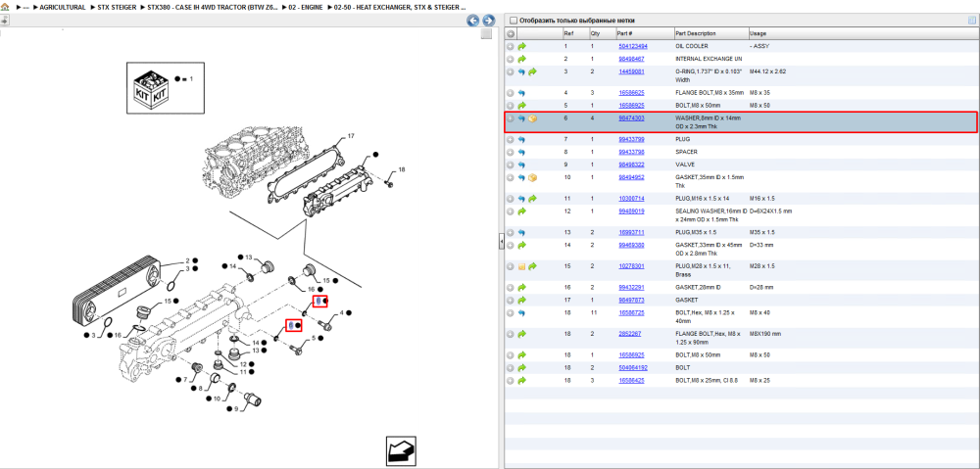Open part number 99433799
Viewport: 980px width, 469px height.
pyautogui.click(x=631, y=139)
